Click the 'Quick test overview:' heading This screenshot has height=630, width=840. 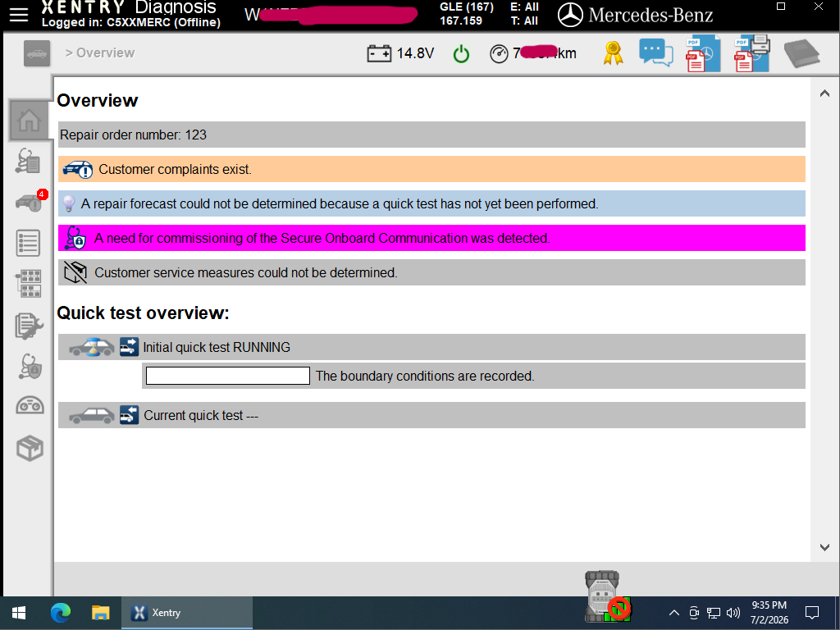click(x=143, y=313)
